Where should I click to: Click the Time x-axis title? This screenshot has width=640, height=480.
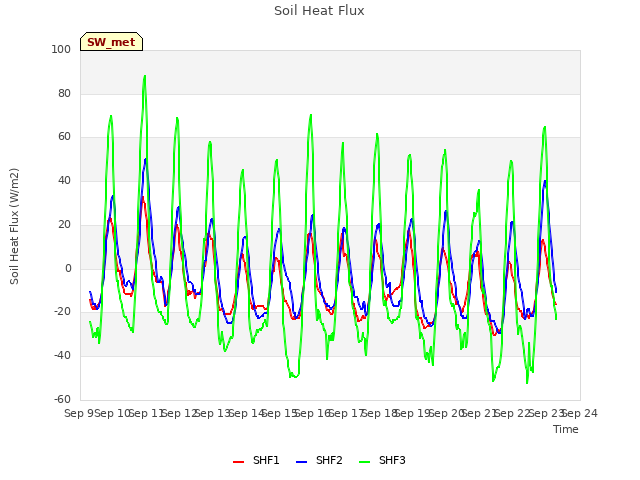[x=566, y=429]
